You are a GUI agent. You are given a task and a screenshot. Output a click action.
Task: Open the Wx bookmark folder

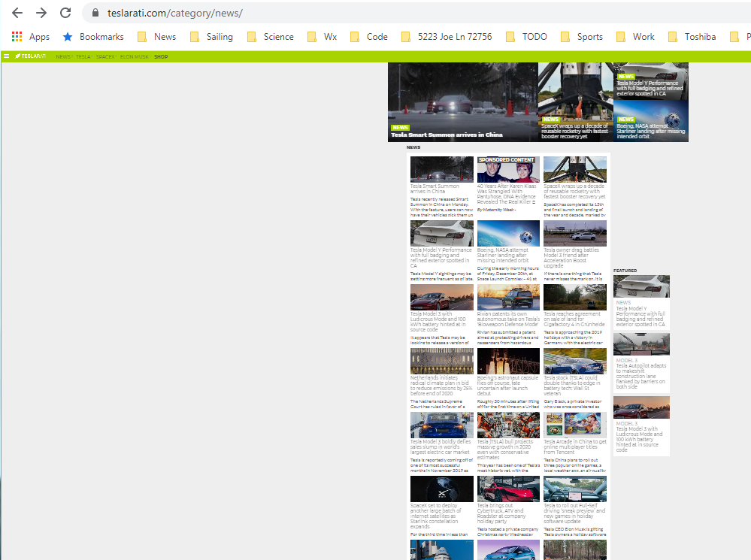pyautogui.click(x=322, y=37)
